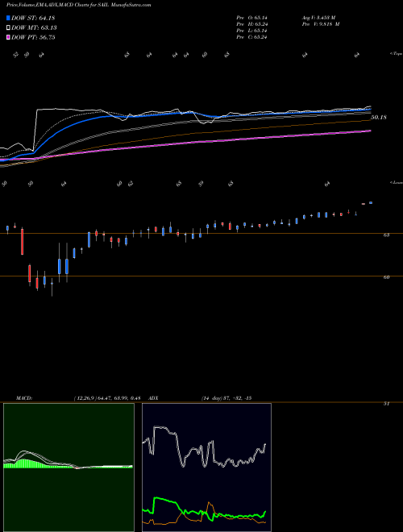
Task: Click the blue DOW ST legend swatch
Action: (x=8, y=18)
